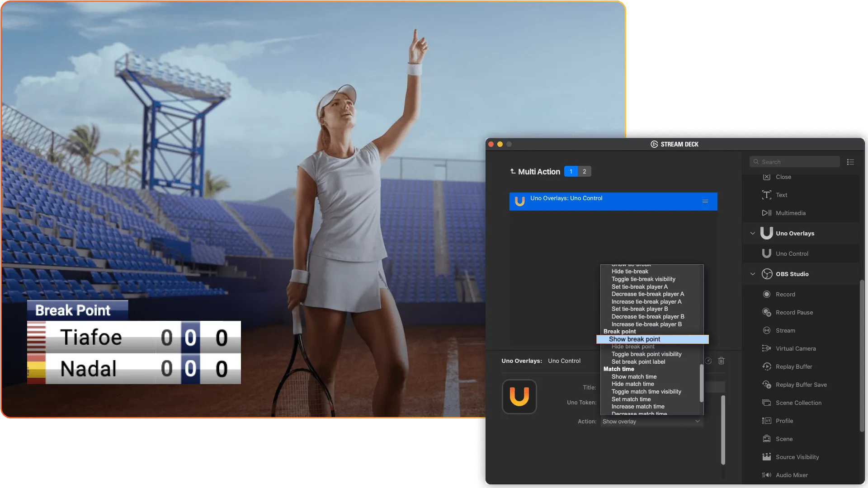
Task: Click the Virtual Camera action icon
Action: [766, 348]
